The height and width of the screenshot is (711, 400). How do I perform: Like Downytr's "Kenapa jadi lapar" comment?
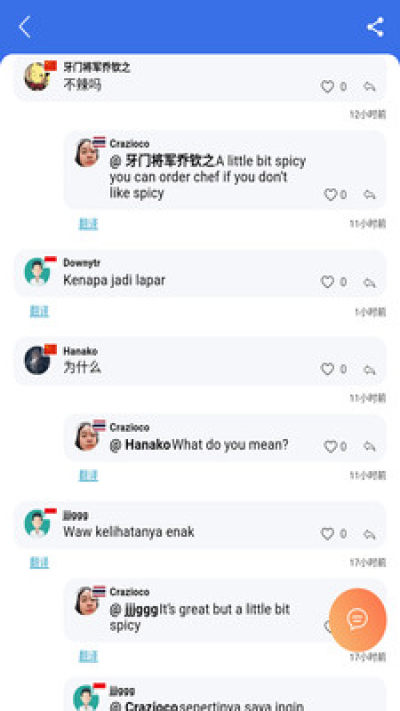(327, 282)
